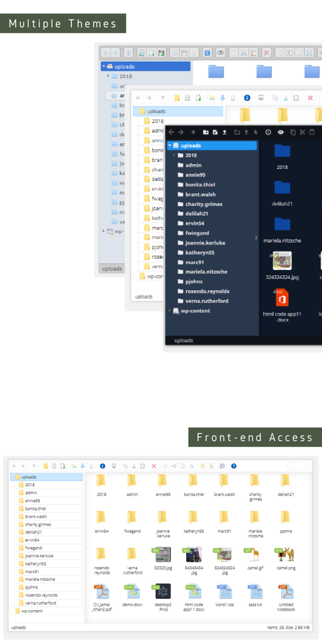Open the html code app11.docx in dark theme
The width and height of the screenshot is (322, 644).
coord(283,306)
